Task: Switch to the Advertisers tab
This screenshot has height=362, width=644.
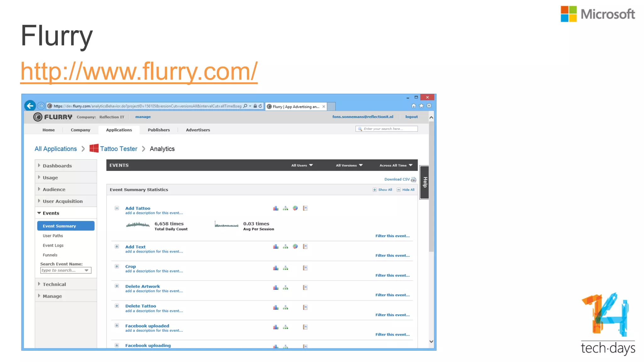Action: 198,130
